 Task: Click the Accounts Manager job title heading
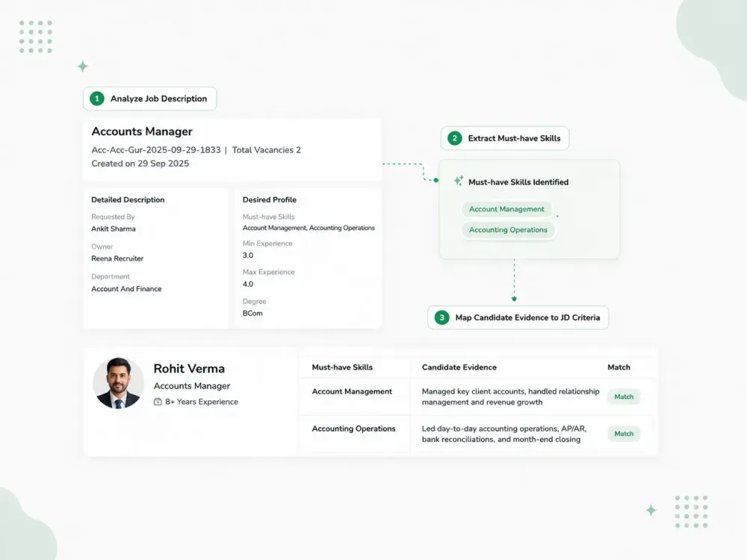point(142,131)
